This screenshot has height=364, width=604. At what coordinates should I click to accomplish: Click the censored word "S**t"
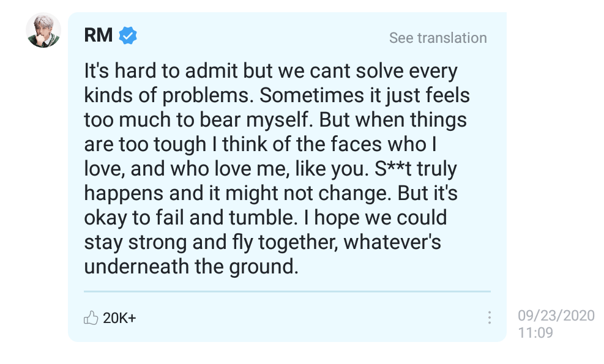[392, 169]
